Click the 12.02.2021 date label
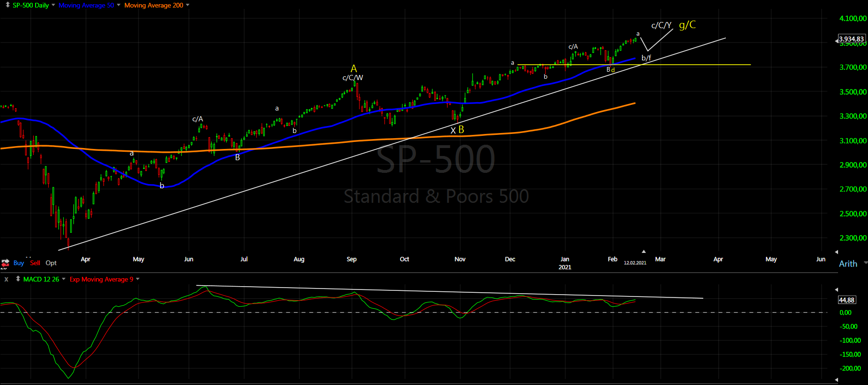Screen dimensions: 868x385 635,263
